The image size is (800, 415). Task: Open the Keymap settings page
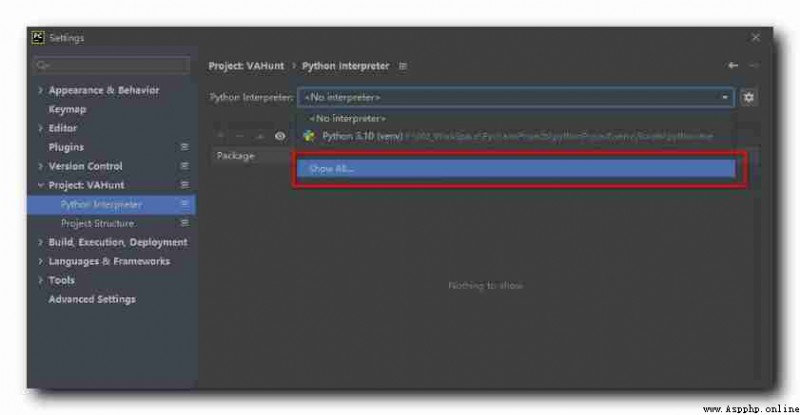[67, 109]
